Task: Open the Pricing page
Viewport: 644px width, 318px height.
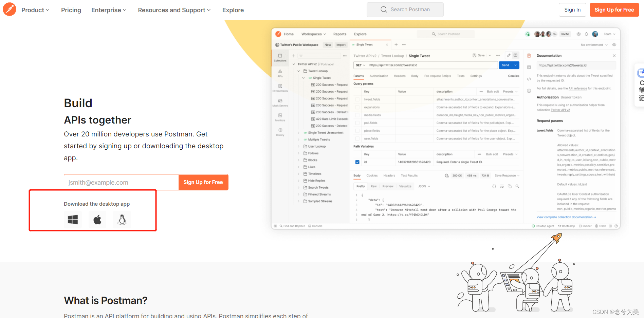Action: coord(71,10)
